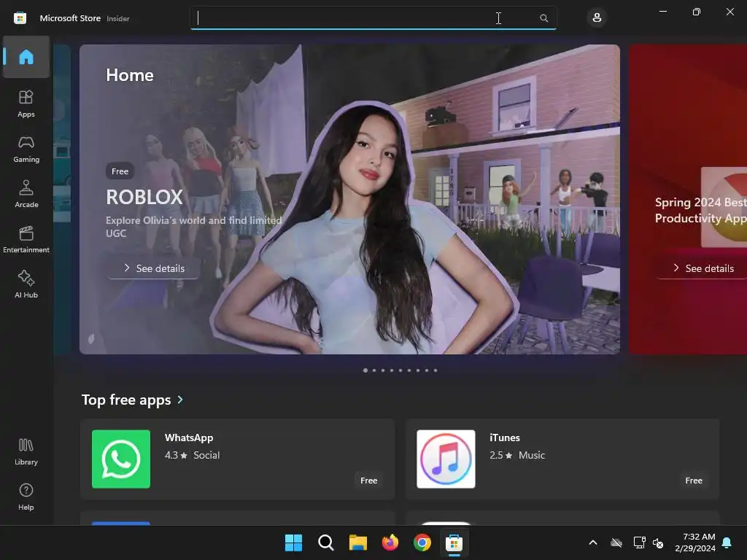Click the ROBLOX title text
This screenshot has width=747, height=560.
(144, 197)
